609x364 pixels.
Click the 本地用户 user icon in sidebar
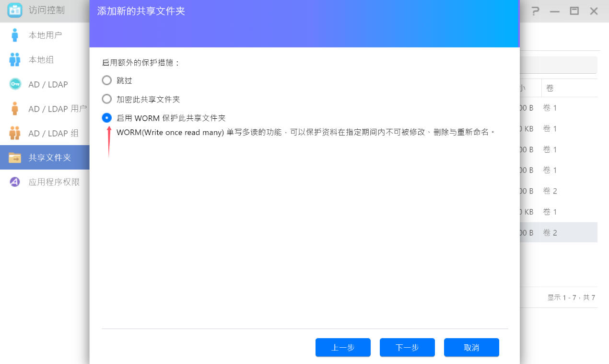(x=15, y=35)
